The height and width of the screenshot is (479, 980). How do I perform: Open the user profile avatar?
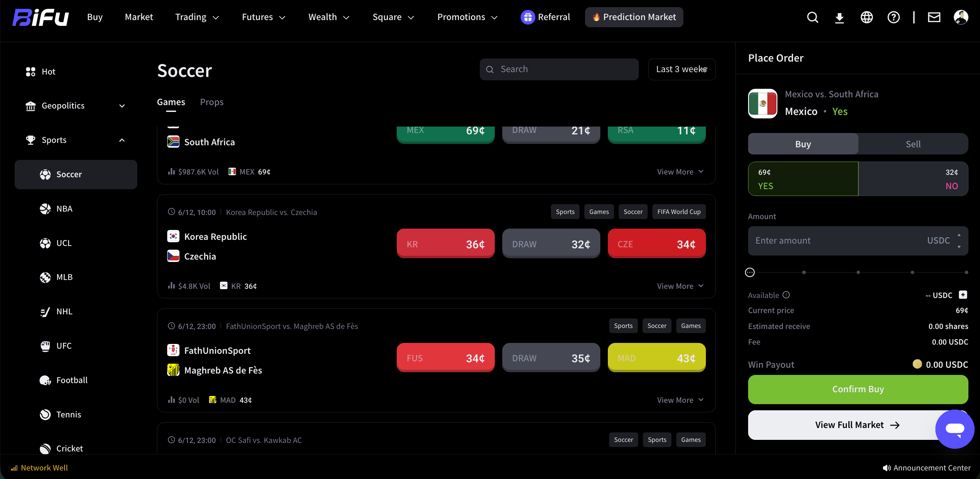pyautogui.click(x=961, y=17)
